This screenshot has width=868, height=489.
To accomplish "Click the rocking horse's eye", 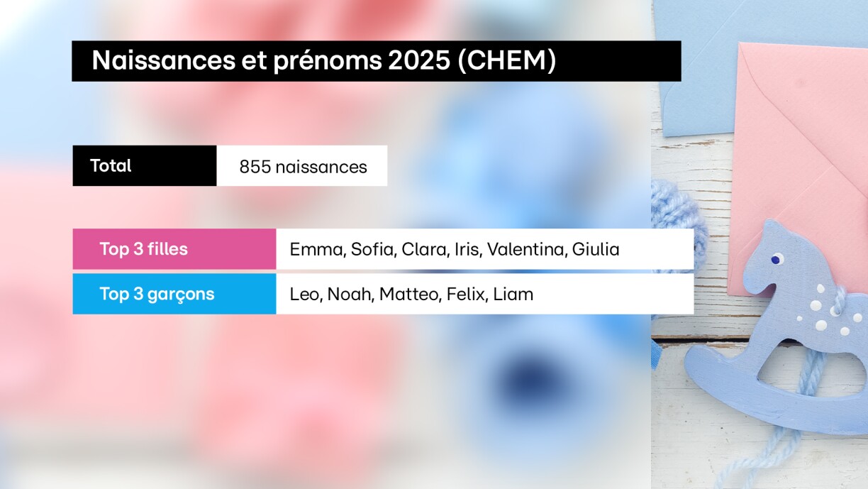I will 777,259.
